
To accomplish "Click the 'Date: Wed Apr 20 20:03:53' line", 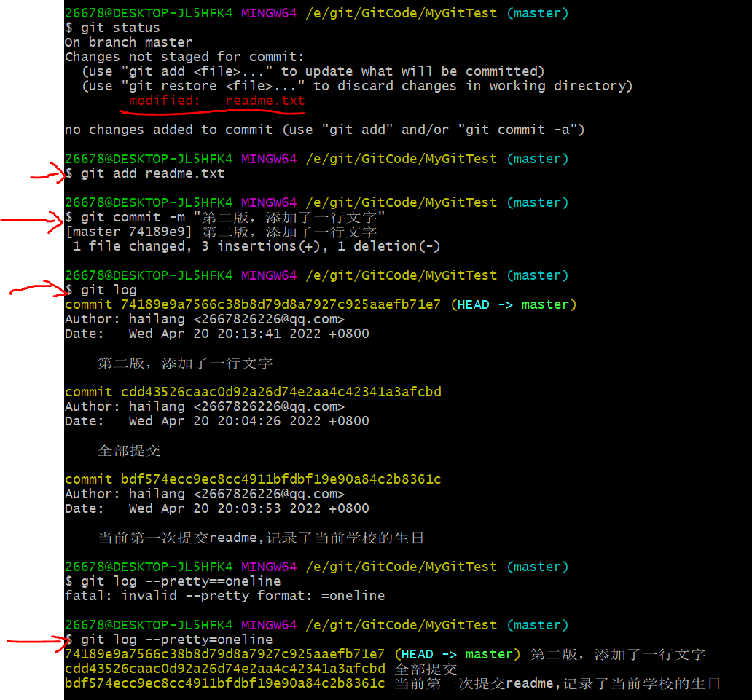I will (217, 508).
